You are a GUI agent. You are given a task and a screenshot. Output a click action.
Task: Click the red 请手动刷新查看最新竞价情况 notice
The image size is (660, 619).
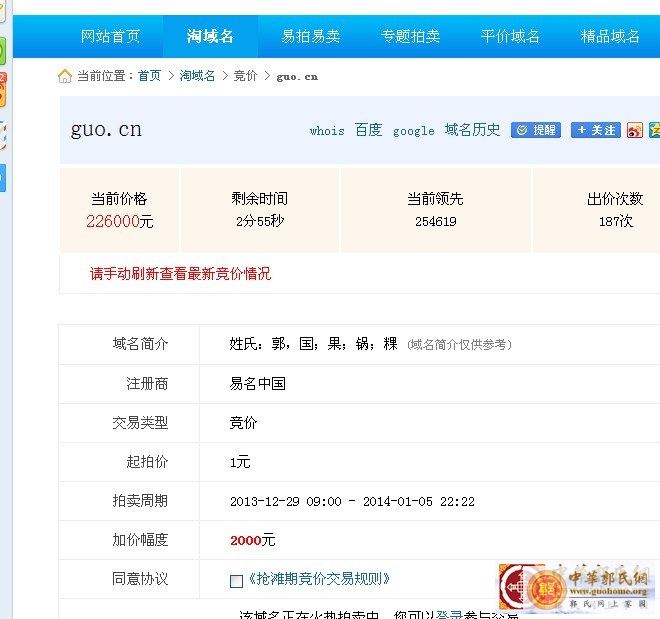(180, 274)
